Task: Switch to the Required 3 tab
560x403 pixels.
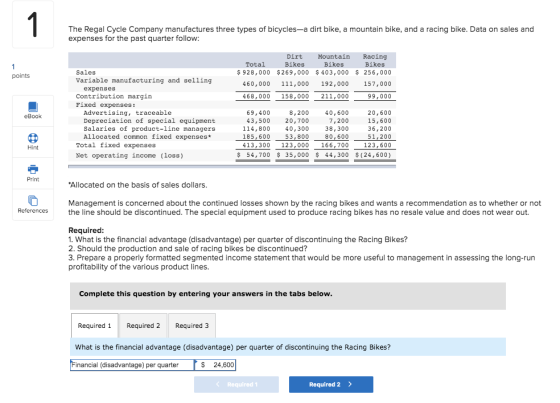Action: click(x=192, y=325)
